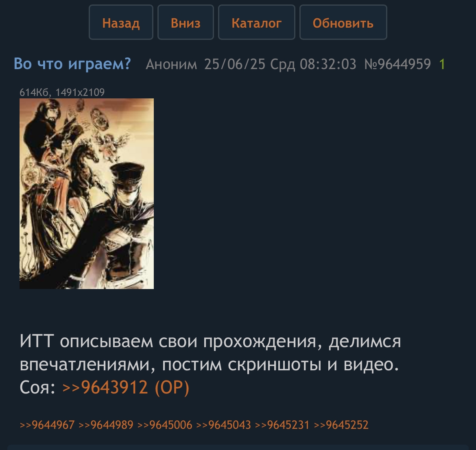
Task: Go back with the Назад button
Action: coord(121,22)
